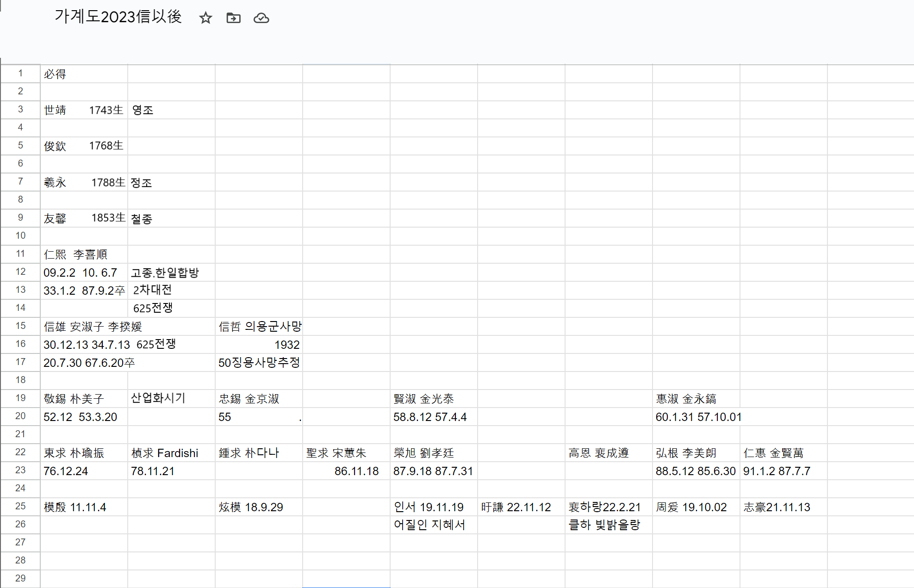
Task: Select the cell with 志豪21.11.13
Action: point(783,507)
